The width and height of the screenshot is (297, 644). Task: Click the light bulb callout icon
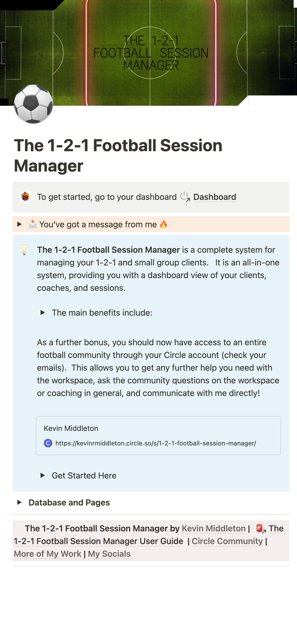[x=24, y=250]
